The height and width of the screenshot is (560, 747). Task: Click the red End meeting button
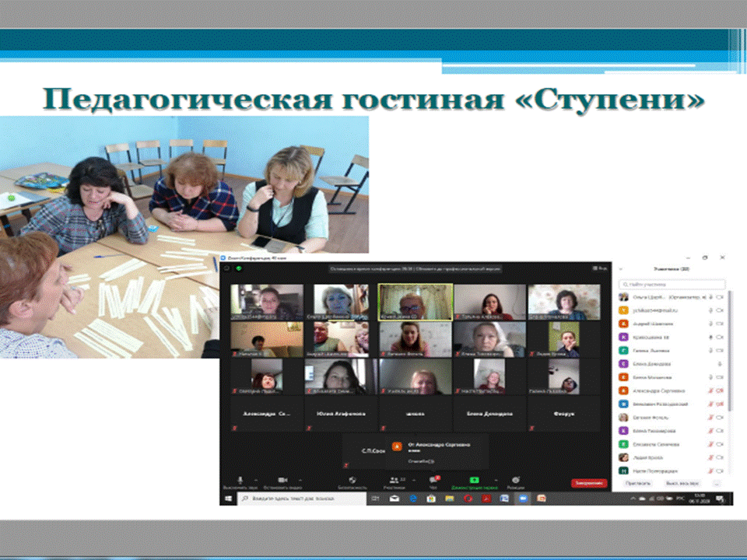point(589,483)
